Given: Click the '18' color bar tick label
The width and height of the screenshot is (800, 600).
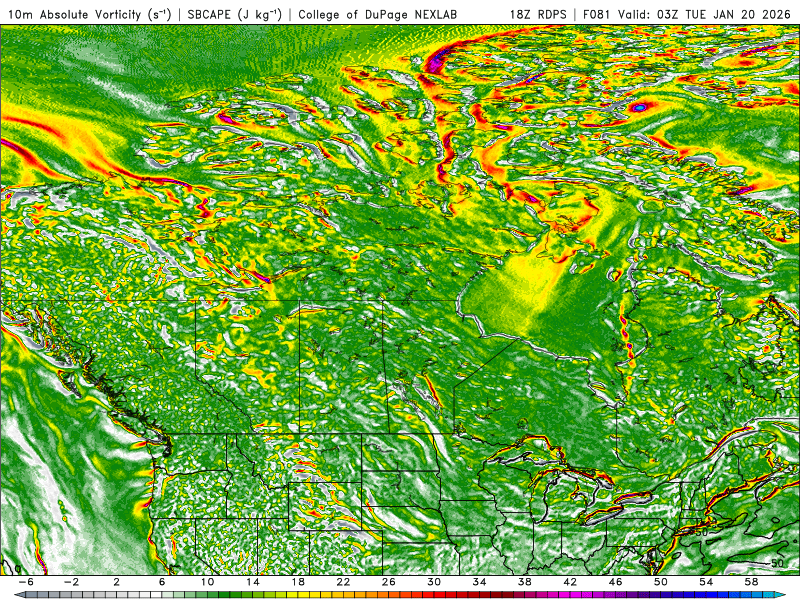Looking at the screenshot, I should tap(298, 582).
